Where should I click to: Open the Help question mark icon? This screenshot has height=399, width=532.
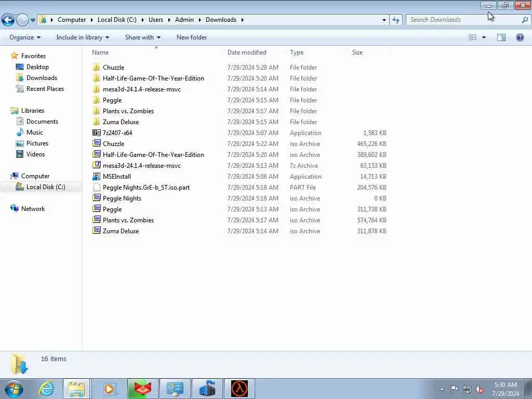click(520, 37)
